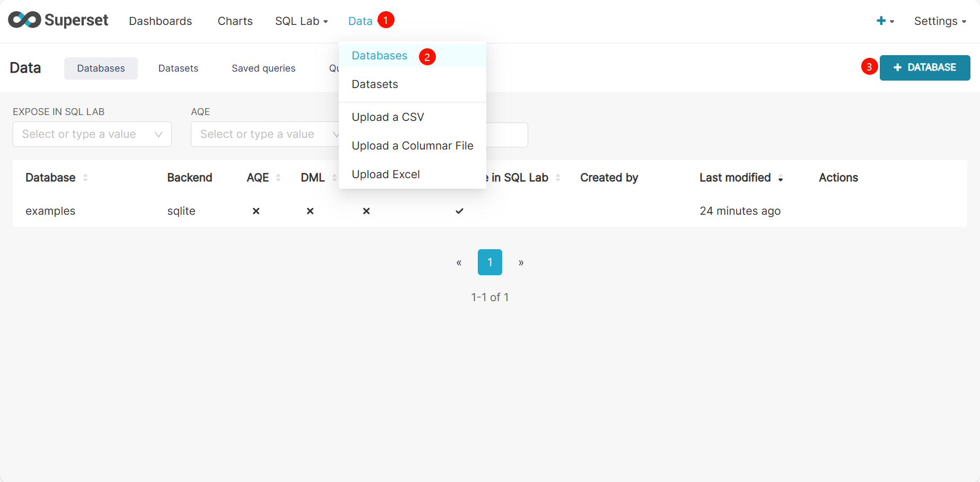Viewport: 980px width, 482px height.
Task: Open the Dashboards page
Action: (x=160, y=21)
